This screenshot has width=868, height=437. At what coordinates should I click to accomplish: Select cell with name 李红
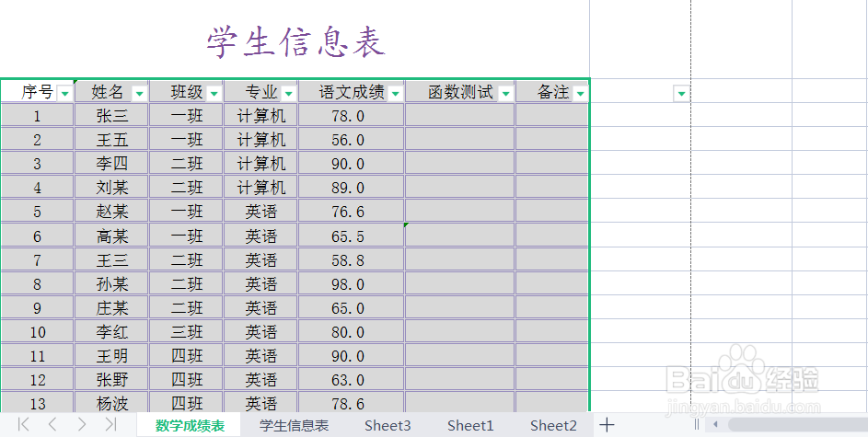tap(111, 332)
